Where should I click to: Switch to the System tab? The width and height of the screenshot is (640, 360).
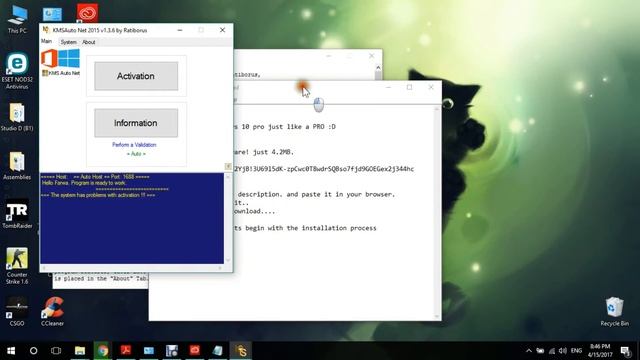coord(68,42)
